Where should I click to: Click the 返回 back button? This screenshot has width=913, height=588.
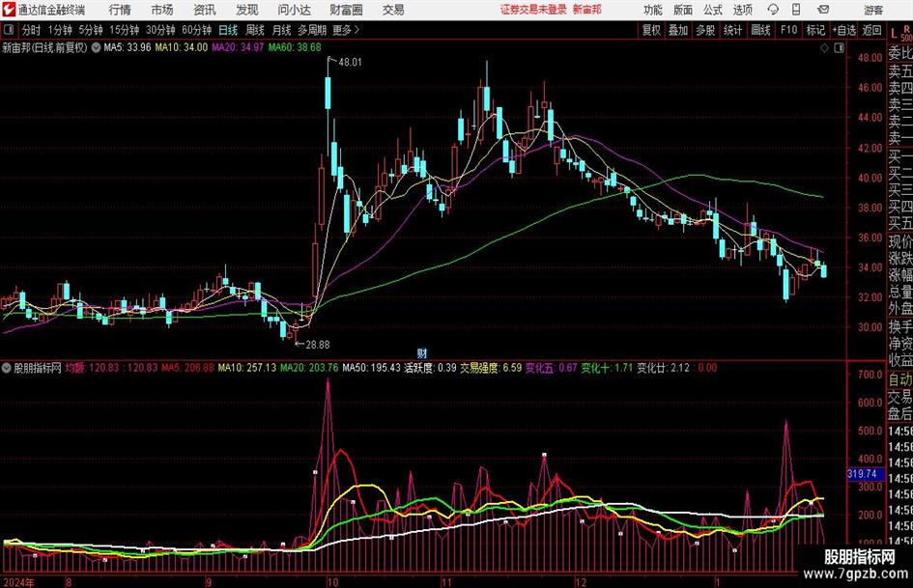coord(871,30)
